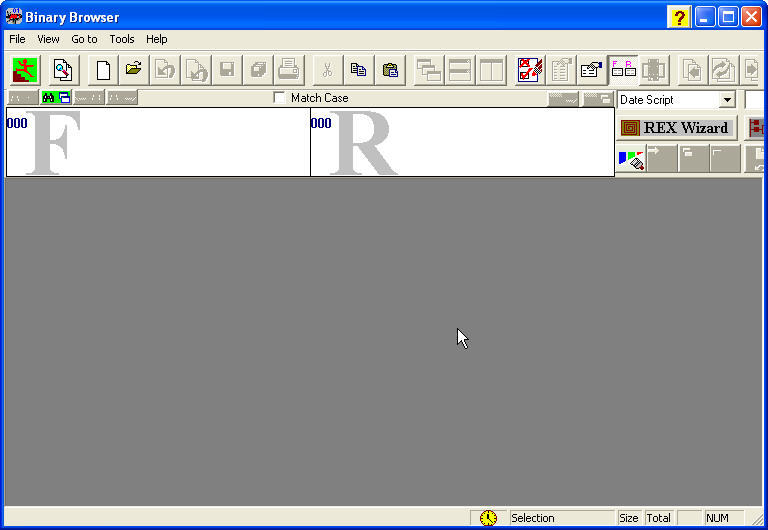This screenshot has width=768, height=530.
Task: Click inside the R replace text box
Action: tap(462, 142)
